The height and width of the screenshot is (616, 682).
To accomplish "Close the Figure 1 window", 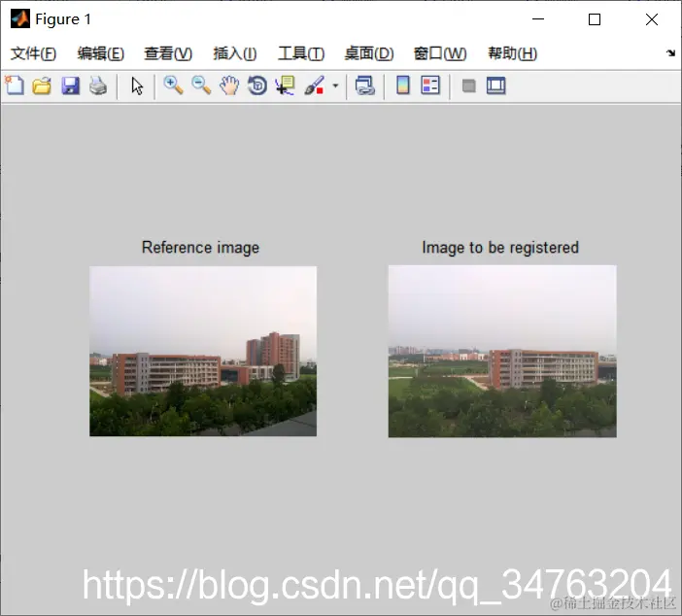I will click(x=652, y=19).
